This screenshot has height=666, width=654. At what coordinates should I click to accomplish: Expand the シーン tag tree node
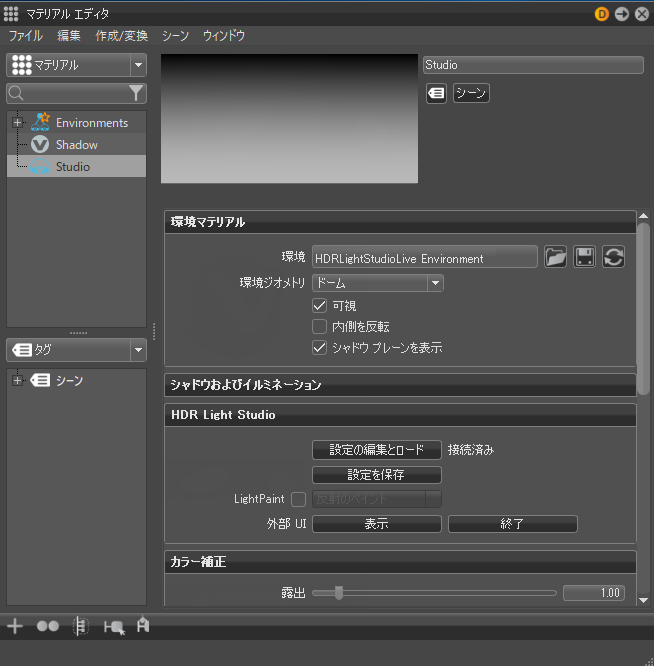tap(17, 381)
